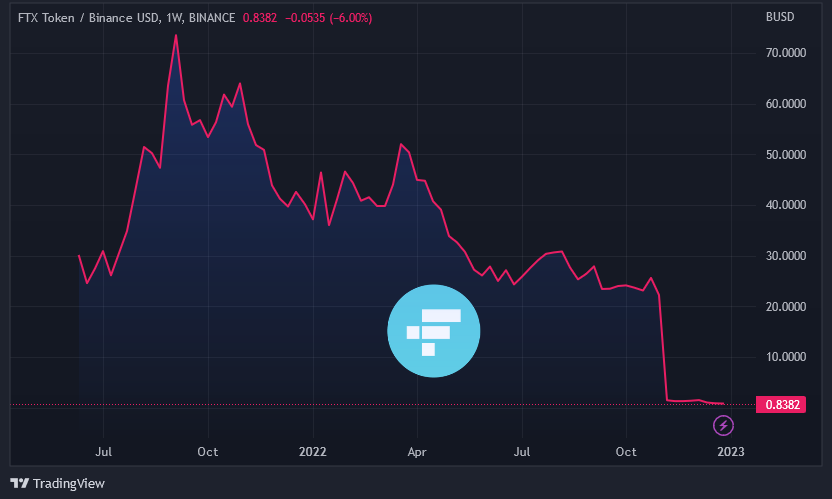Click the 30.0000 price axis label
This screenshot has width=832, height=499.
(x=785, y=256)
